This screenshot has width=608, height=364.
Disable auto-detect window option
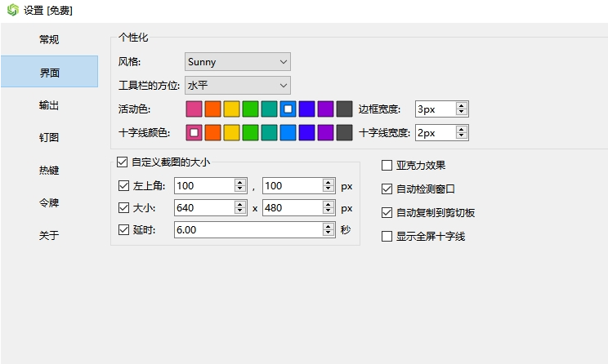pyautogui.click(x=387, y=189)
